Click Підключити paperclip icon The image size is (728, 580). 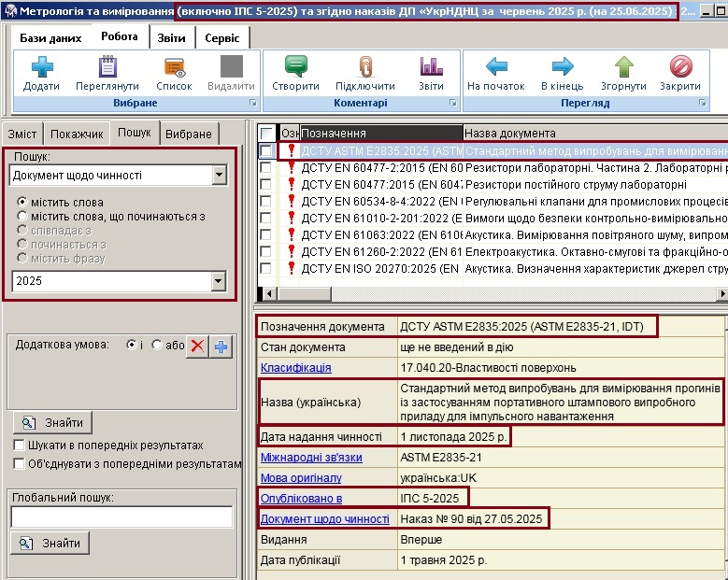click(x=365, y=67)
